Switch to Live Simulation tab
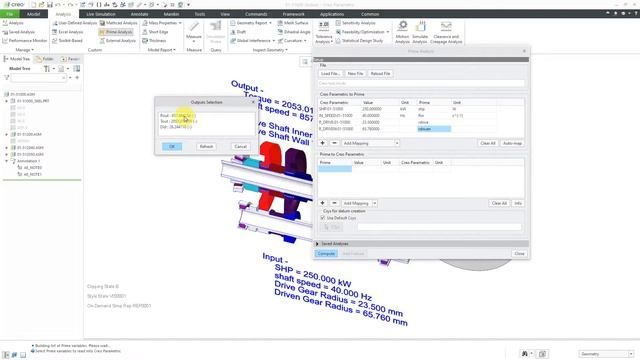The height and width of the screenshot is (360, 640). click(x=101, y=14)
